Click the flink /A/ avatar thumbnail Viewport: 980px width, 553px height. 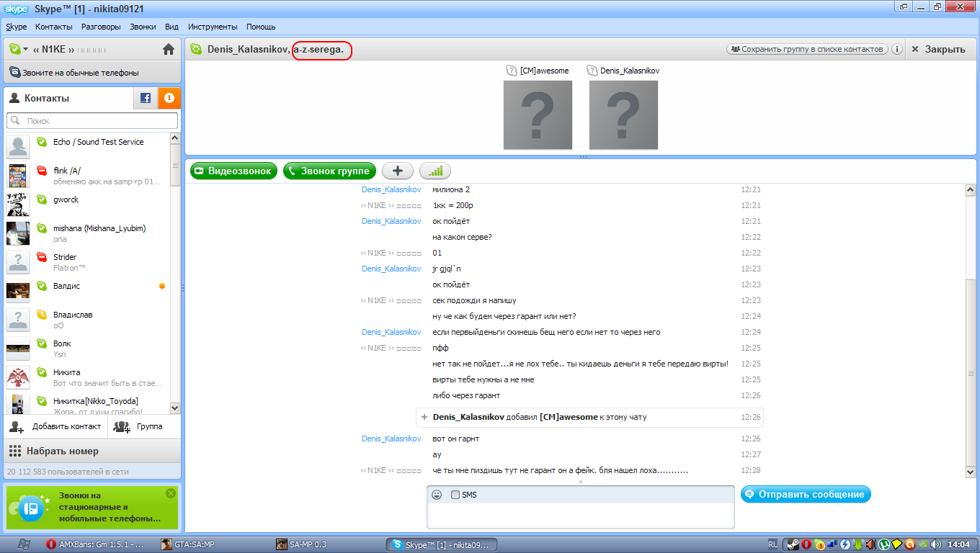pos(18,176)
